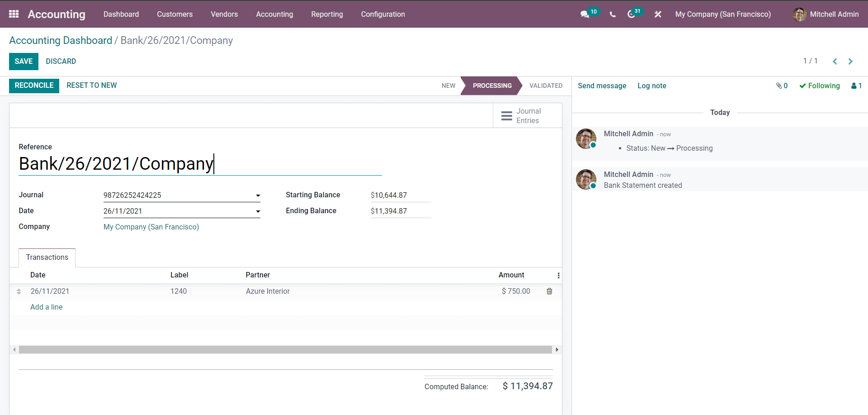Select the PROCESSING status stage
Viewport: 868px width, 415px height.
(492, 86)
